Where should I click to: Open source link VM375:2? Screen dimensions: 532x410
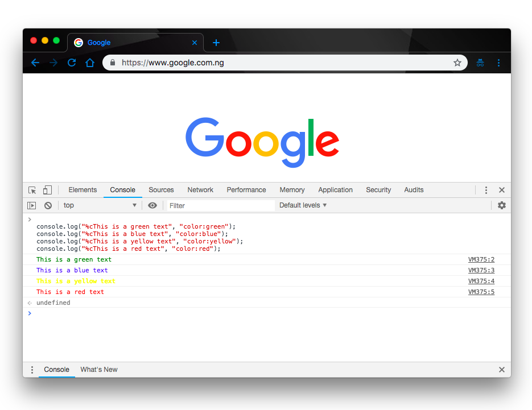click(481, 259)
